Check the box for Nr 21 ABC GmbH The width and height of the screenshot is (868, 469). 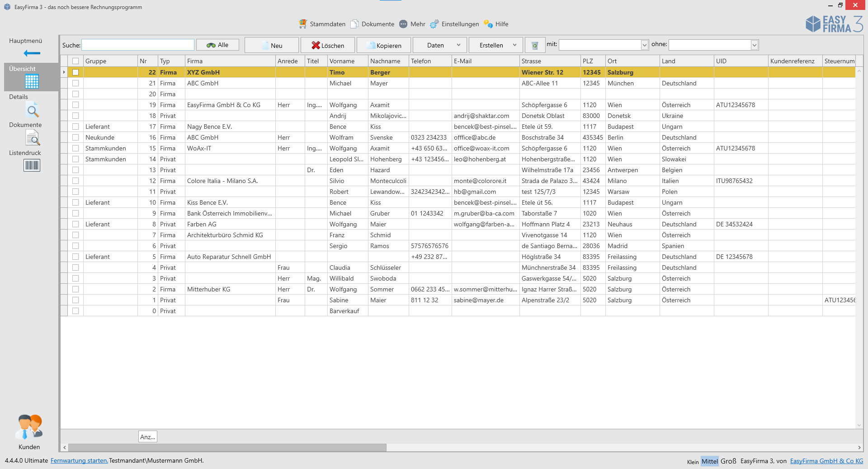[x=75, y=83]
